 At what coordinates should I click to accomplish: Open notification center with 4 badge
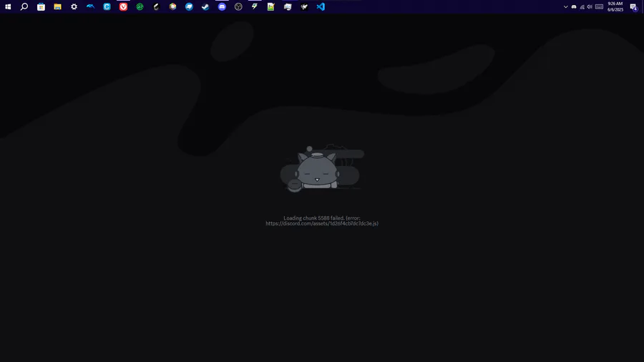tap(633, 7)
